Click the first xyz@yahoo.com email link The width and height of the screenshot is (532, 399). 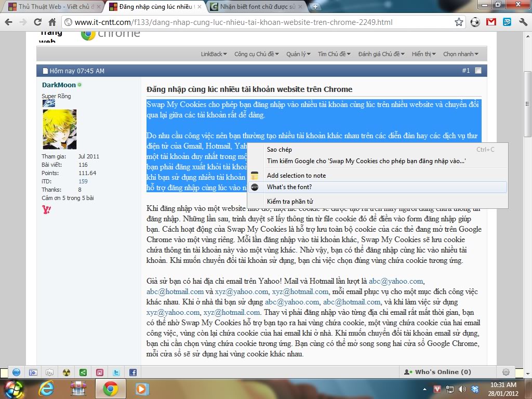click(x=241, y=291)
